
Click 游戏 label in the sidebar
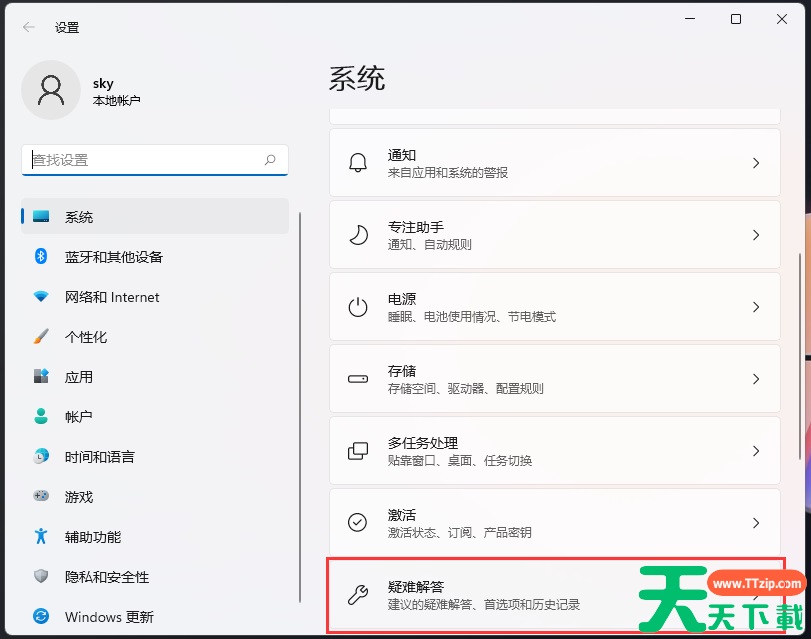tap(79, 497)
